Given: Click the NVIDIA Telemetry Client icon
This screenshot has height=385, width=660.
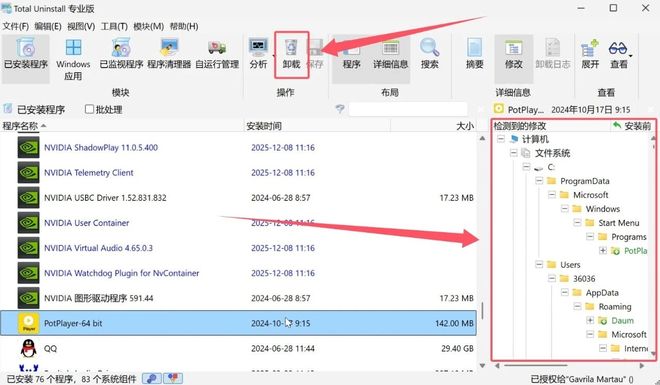Looking at the screenshot, I should [28, 173].
